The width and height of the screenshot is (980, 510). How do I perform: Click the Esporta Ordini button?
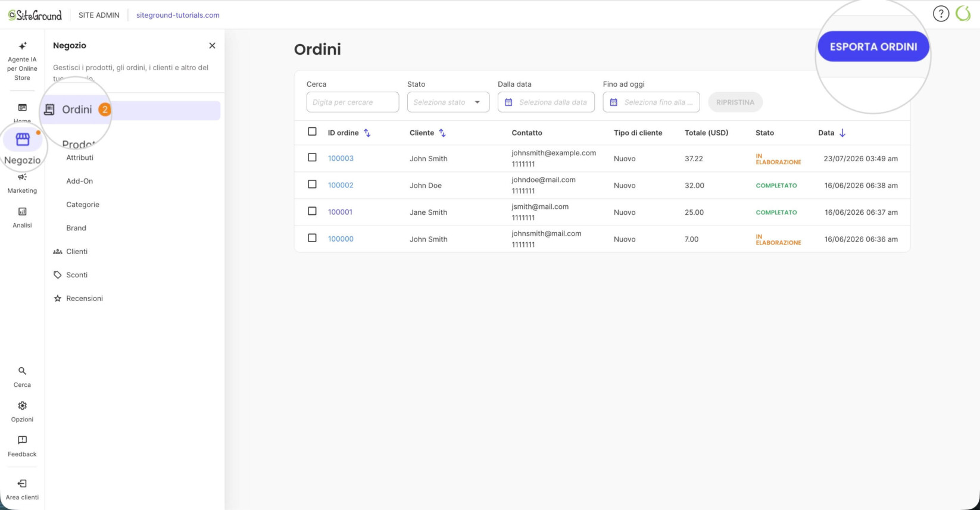pyautogui.click(x=873, y=46)
